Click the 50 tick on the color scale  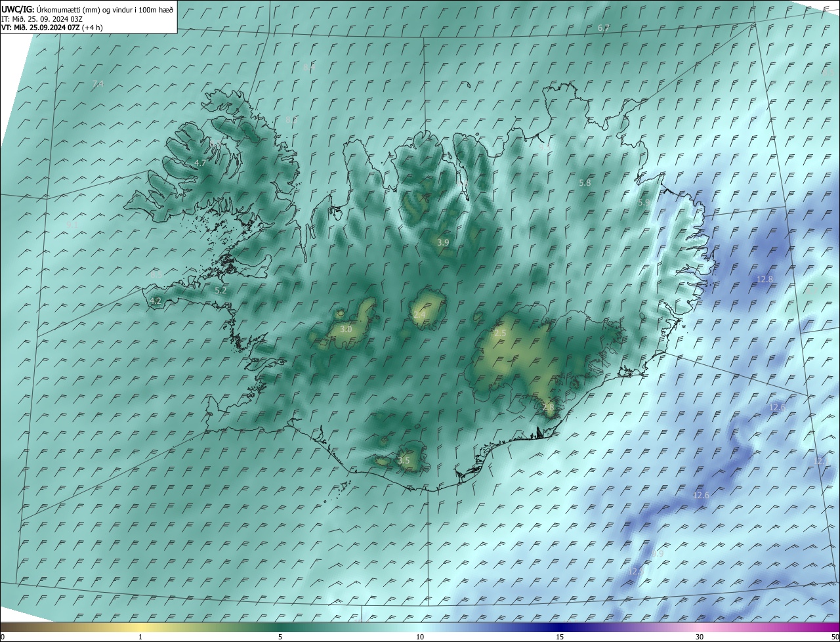click(835, 637)
